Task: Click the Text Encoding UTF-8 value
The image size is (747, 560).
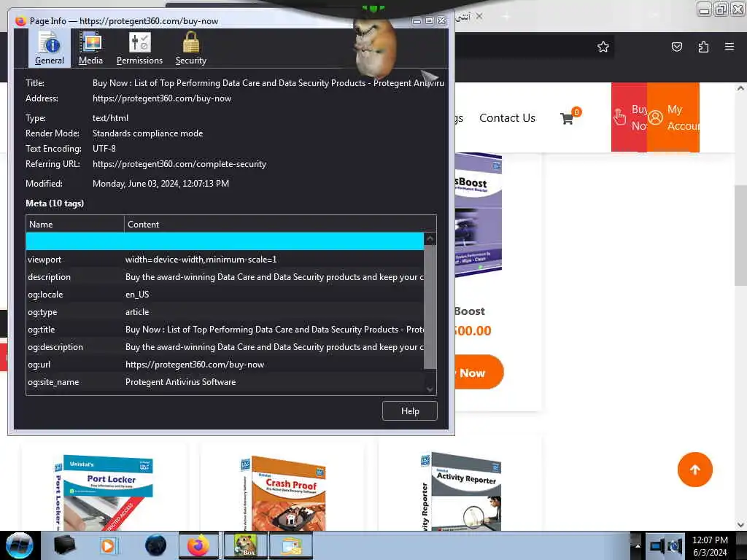Action: 104,149
